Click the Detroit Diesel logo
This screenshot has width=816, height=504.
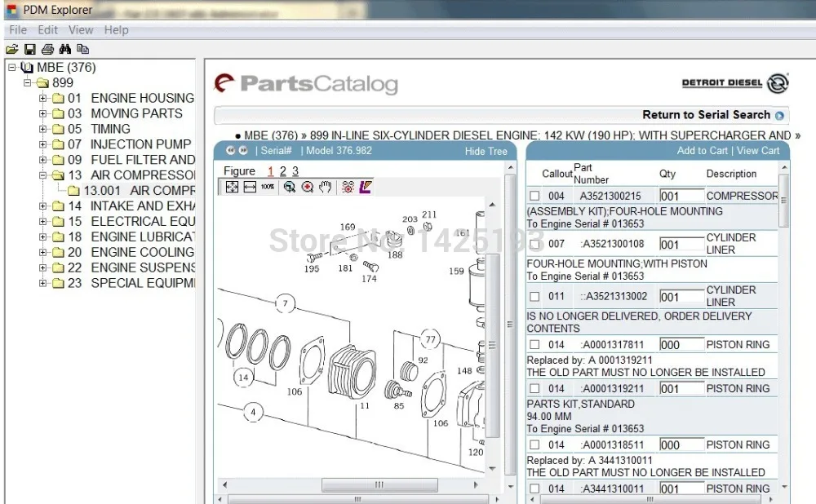click(735, 83)
